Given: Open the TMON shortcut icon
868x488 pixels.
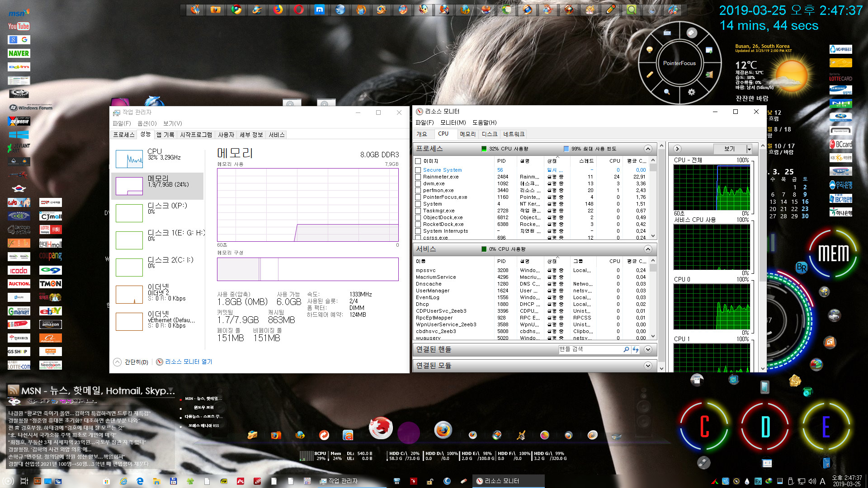Looking at the screenshot, I should coord(50,284).
